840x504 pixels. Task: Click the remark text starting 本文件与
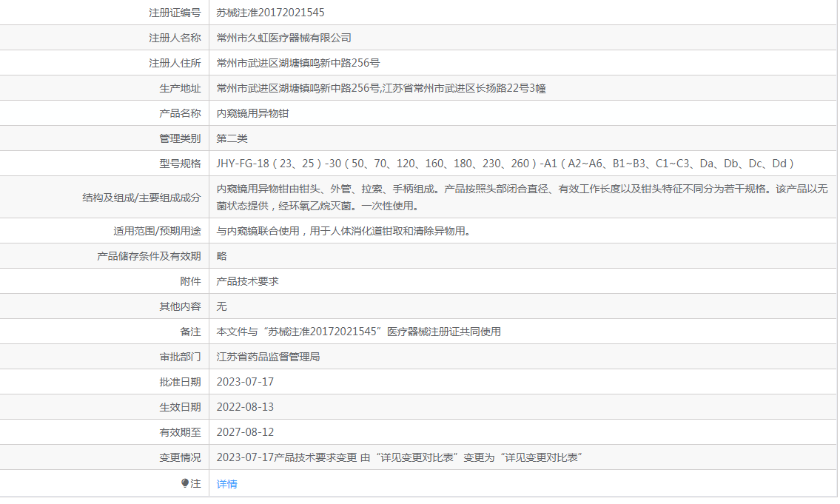point(358,332)
